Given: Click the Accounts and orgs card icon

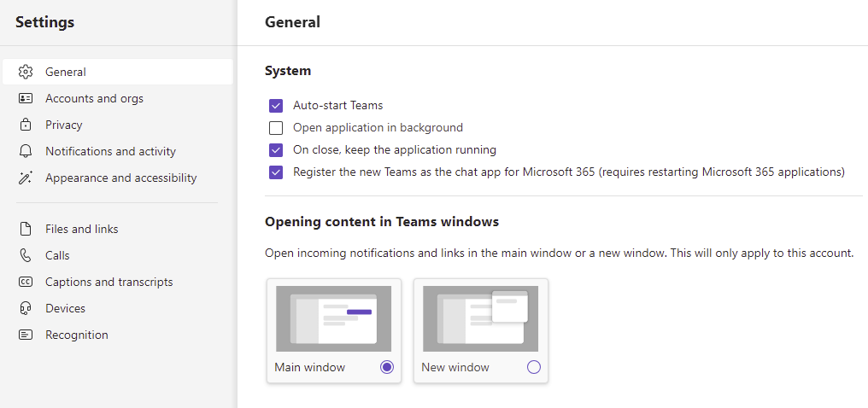Looking at the screenshot, I should 26,98.
